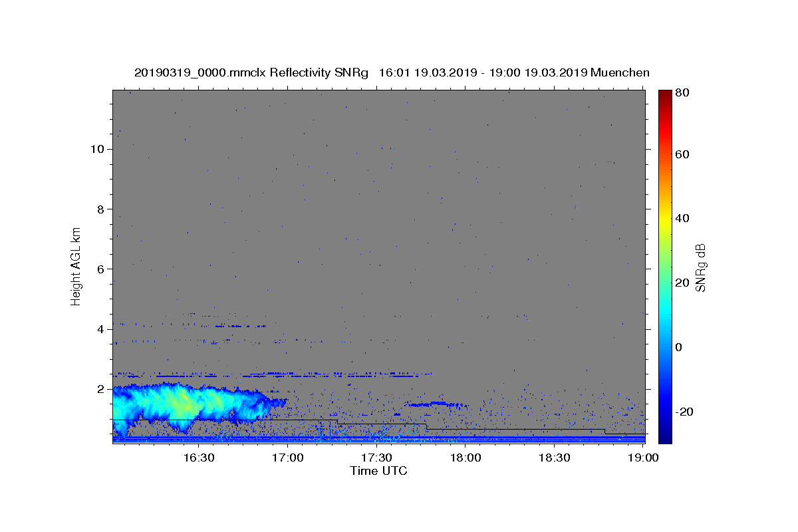This screenshot has width=798, height=532.
Task: Click the colorbar value 60
Action: click(x=682, y=154)
